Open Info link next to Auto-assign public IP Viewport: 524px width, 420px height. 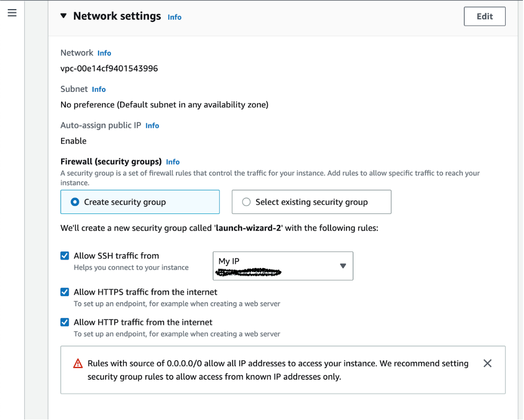(152, 126)
